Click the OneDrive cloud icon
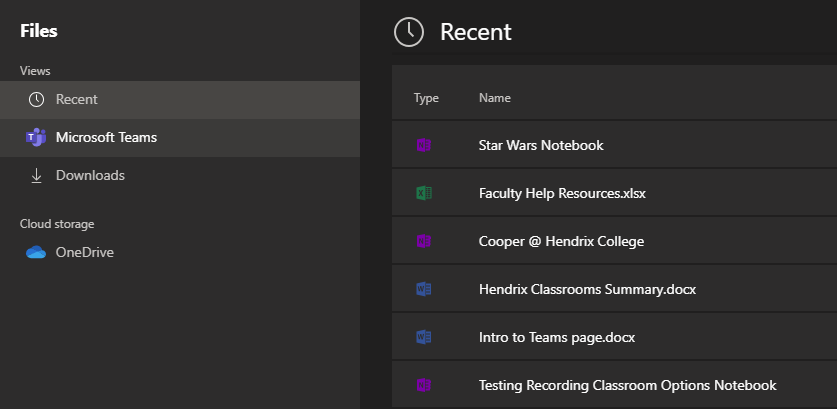Image resolution: width=837 pixels, height=409 pixels. point(36,252)
